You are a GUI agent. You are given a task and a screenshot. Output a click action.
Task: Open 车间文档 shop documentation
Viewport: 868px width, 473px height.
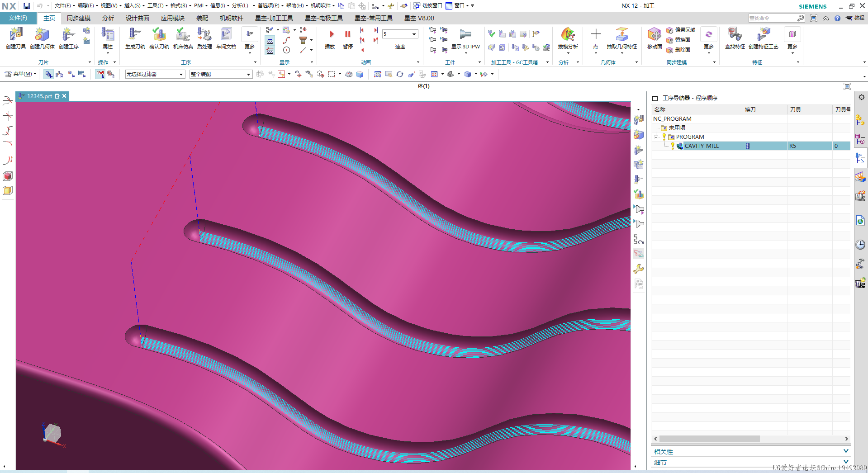tap(226, 38)
